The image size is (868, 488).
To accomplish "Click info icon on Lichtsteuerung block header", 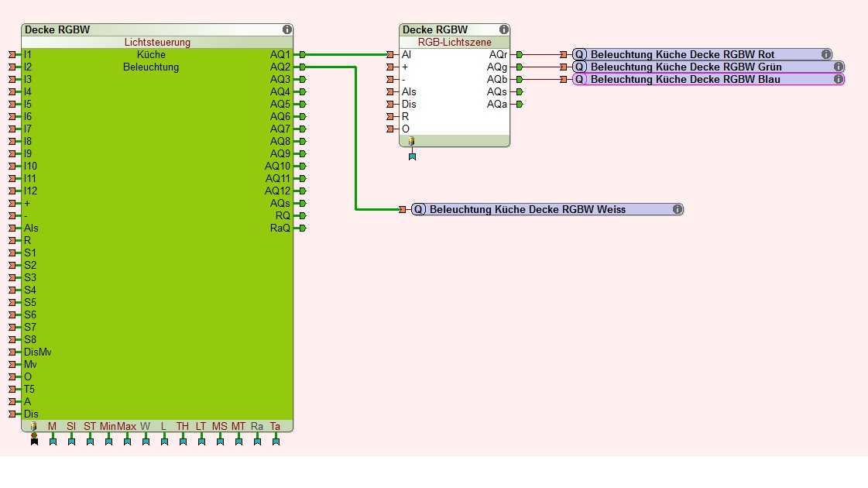I will click(287, 29).
